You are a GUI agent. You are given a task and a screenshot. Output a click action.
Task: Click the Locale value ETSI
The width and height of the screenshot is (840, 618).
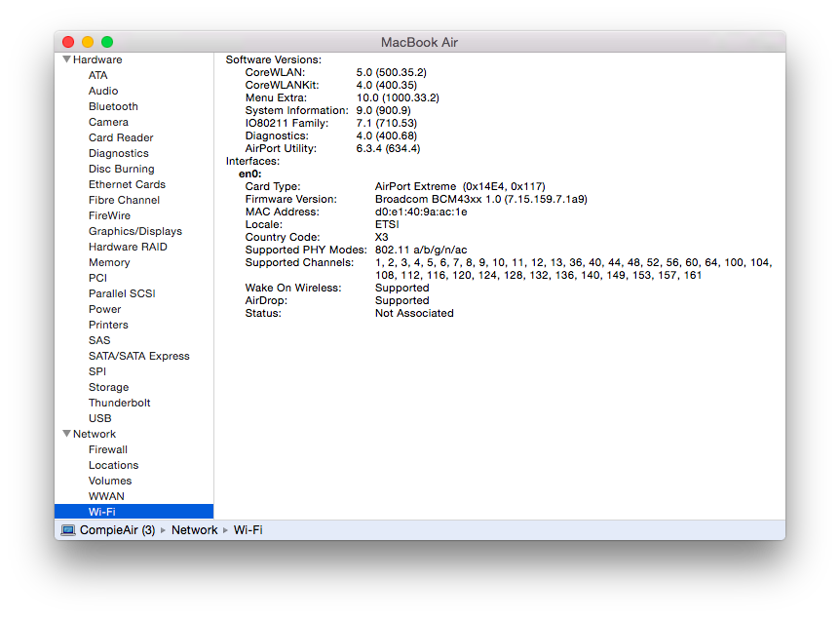point(387,224)
